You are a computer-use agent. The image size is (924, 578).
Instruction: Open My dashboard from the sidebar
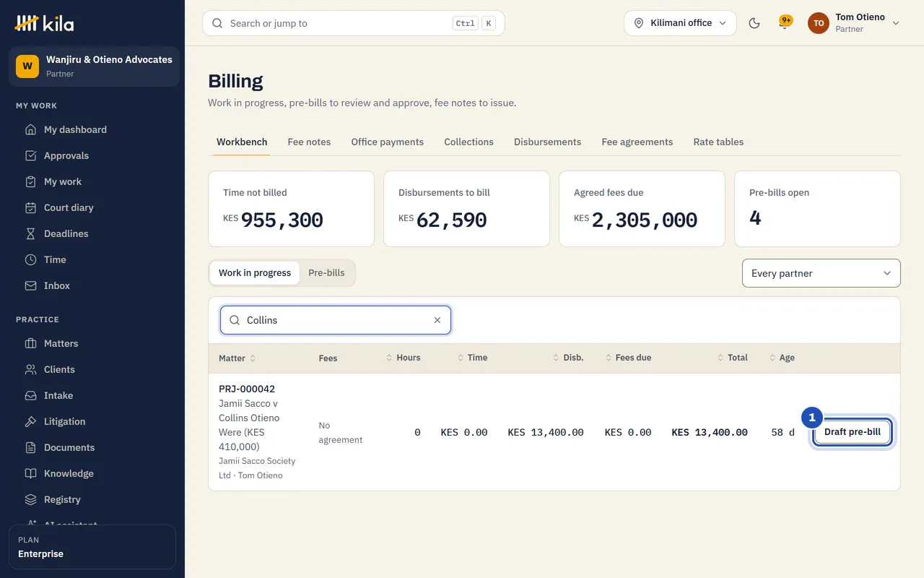click(x=92, y=129)
